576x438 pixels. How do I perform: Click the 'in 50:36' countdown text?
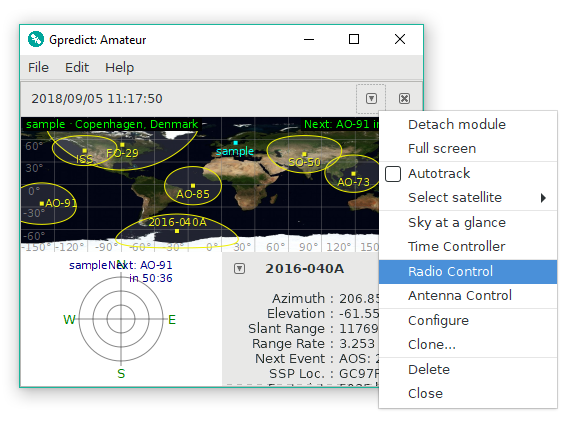point(151,279)
